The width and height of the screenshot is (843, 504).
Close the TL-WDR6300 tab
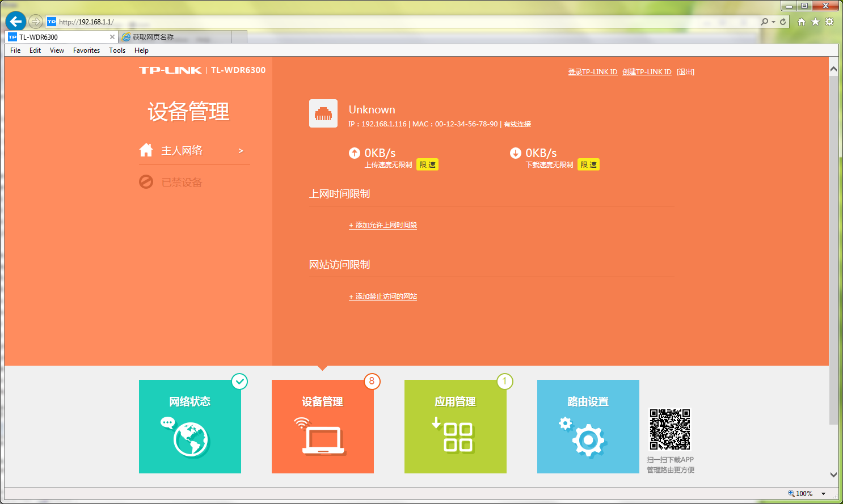coord(112,37)
